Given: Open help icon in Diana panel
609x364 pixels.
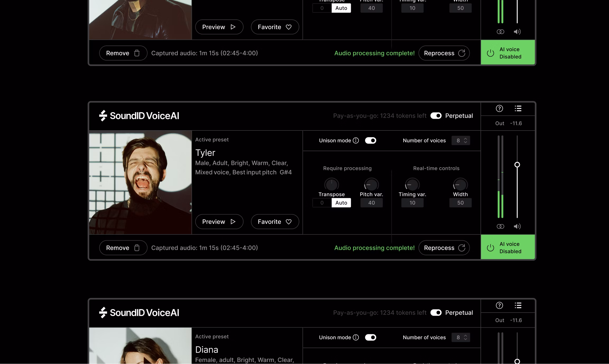Looking at the screenshot, I should coord(499,306).
